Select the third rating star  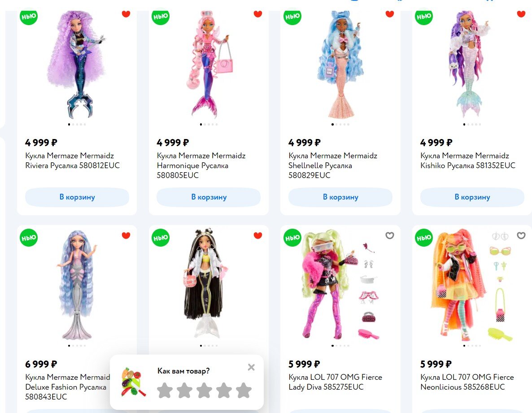coord(204,390)
